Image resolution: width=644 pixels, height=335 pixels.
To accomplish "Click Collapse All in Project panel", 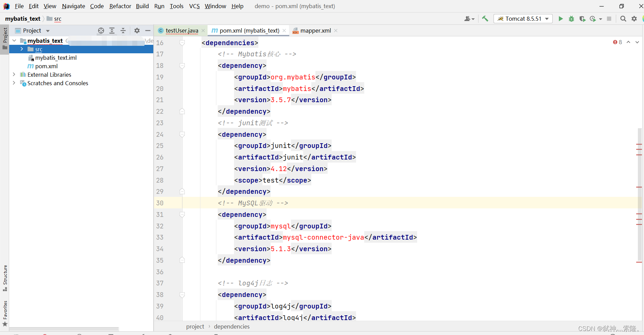I will point(123,31).
